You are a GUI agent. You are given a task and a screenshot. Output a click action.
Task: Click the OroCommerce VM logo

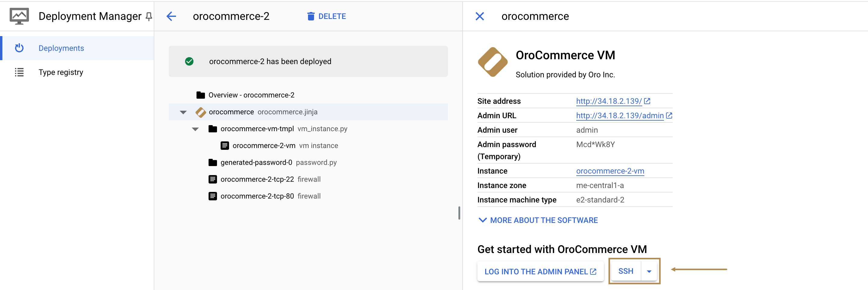point(493,62)
